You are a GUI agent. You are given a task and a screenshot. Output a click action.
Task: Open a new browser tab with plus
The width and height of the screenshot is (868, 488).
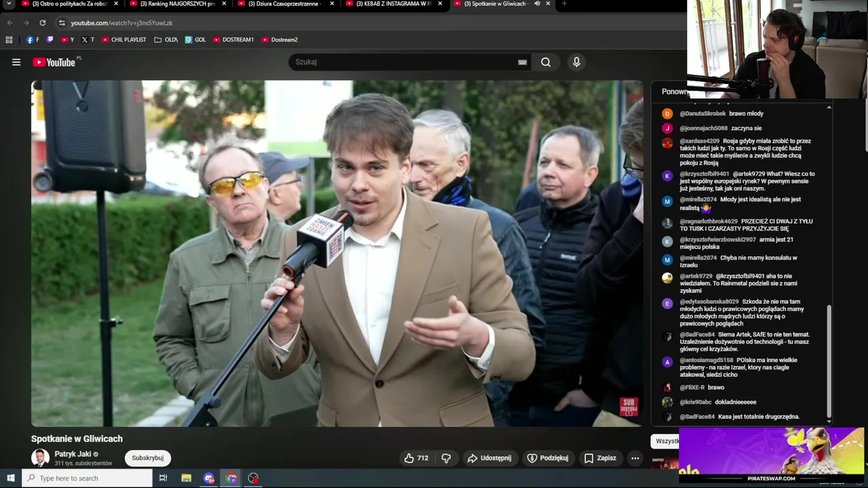click(x=564, y=4)
